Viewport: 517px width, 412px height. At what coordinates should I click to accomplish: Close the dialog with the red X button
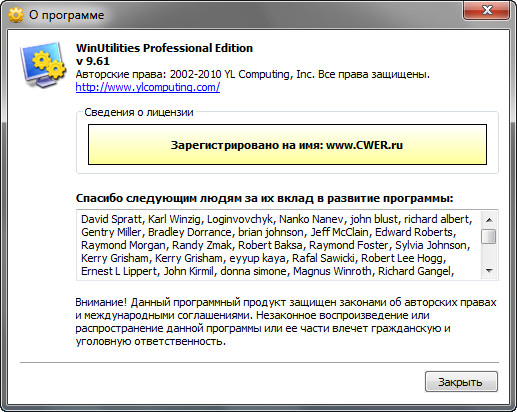(x=486, y=10)
